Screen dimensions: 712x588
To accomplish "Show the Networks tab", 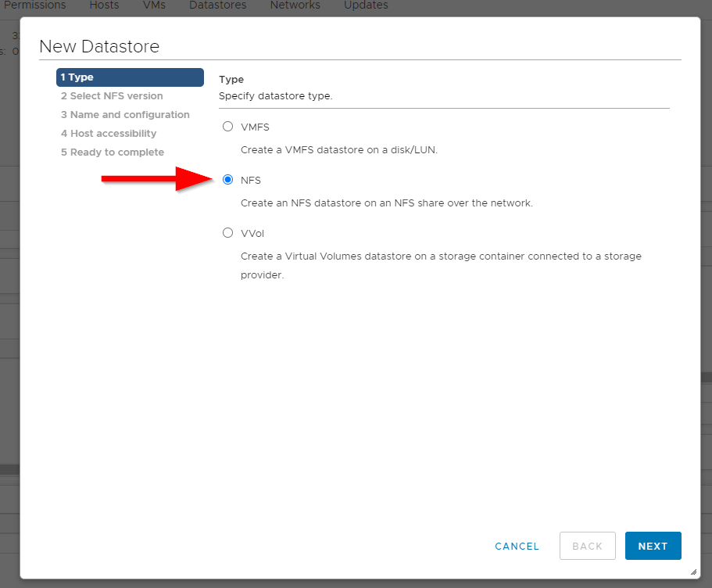I will pyautogui.click(x=295, y=5).
